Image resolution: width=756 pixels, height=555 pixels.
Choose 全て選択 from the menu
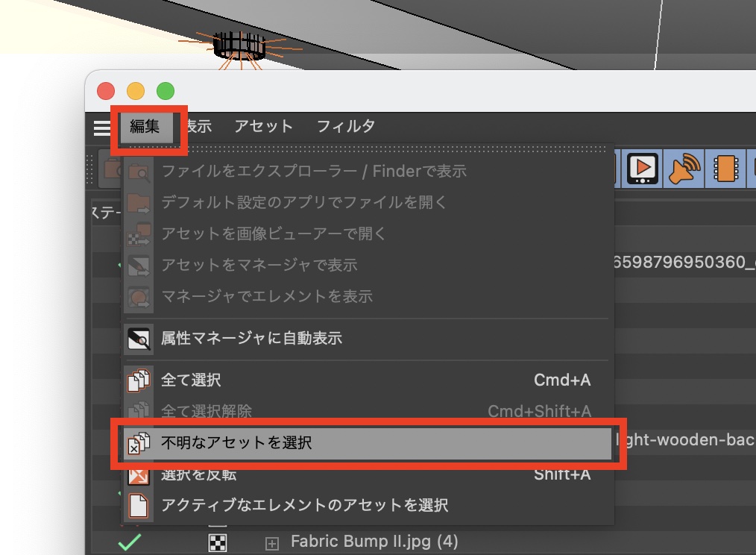coord(191,380)
